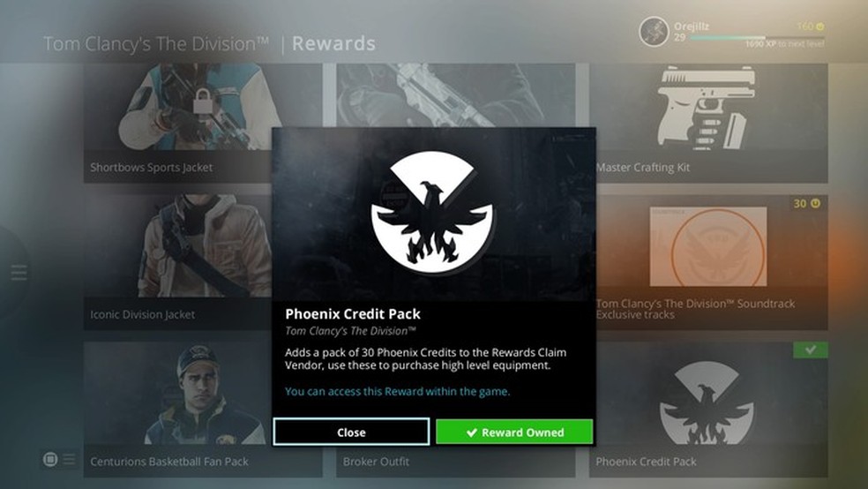Open the Tom Clancy's The Division title

[x=156, y=43]
